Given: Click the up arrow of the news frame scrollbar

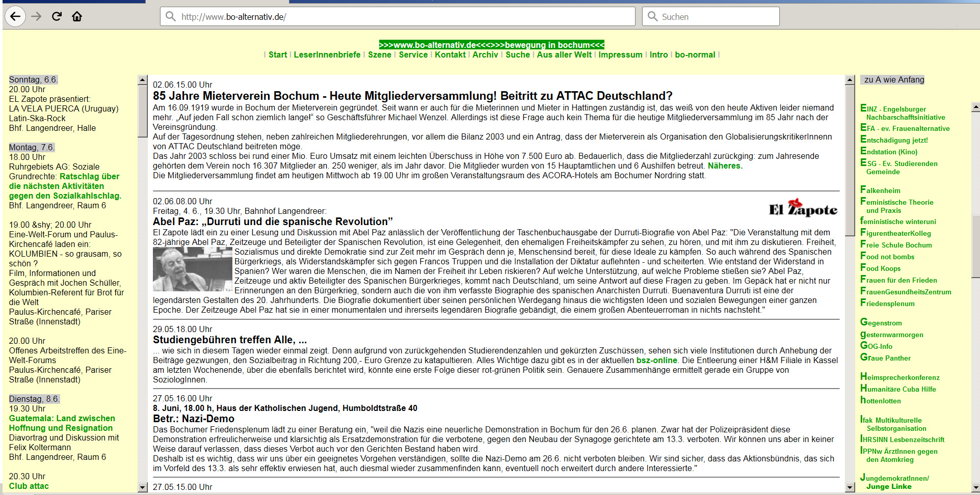Looking at the screenshot, I should pyautogui.click(x=850, y=80).
